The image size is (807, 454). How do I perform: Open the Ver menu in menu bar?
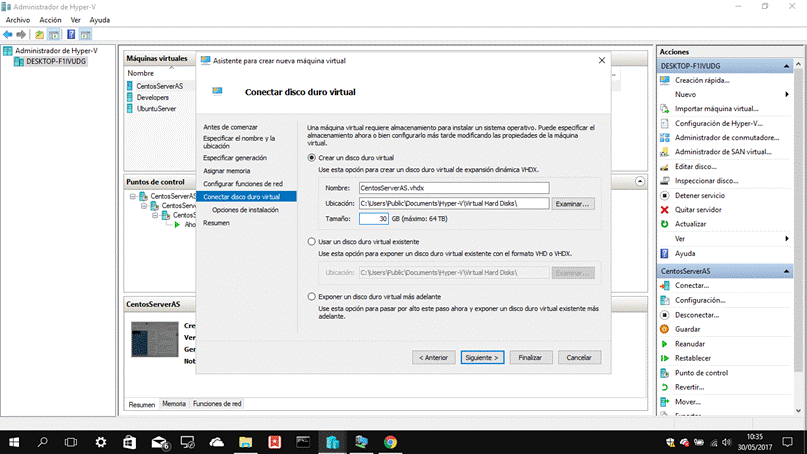pyautogui.click(x=76, y=20)
